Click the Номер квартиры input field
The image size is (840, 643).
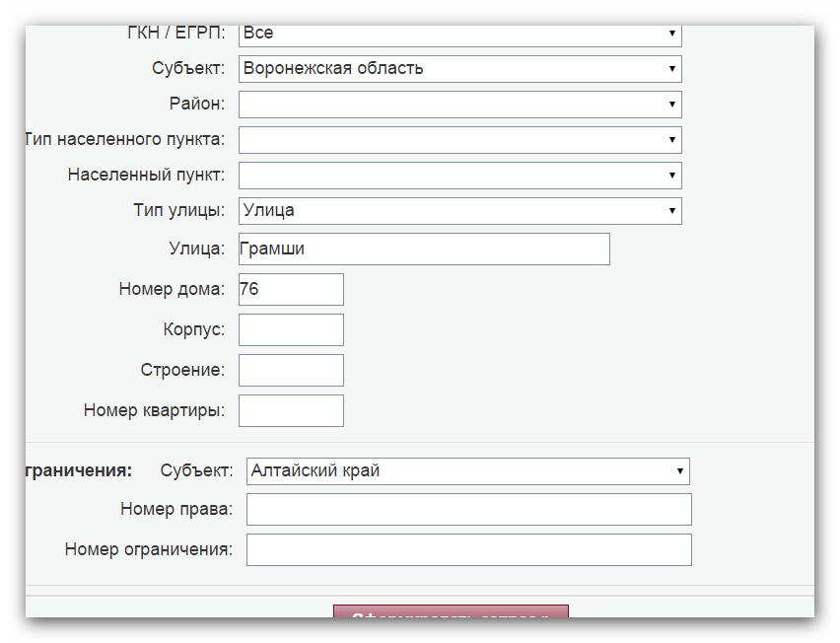(291, 410)
